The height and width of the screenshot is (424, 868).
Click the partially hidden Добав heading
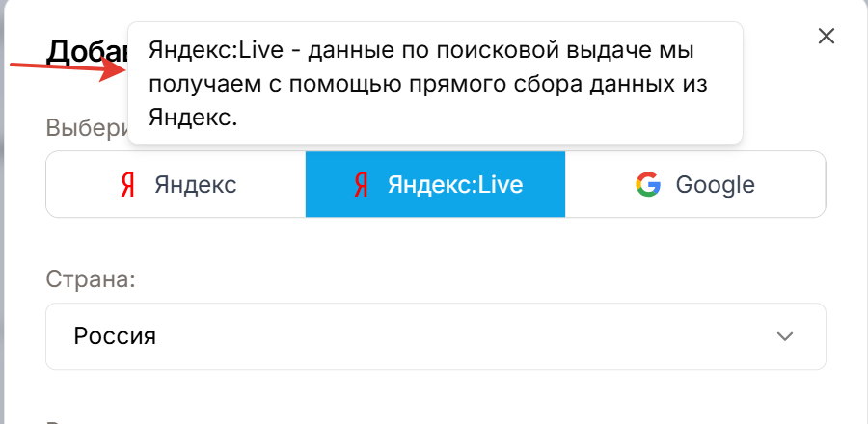click(x=88, y=52)
